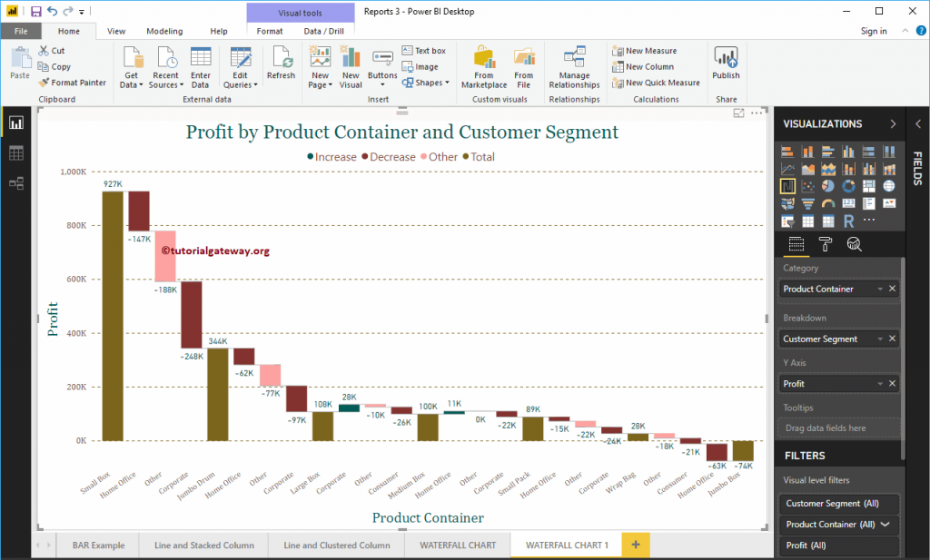The image size is (930, 560).
Task: Switch to the Modeling ribbon tab
Action: [x=163, y=30]
